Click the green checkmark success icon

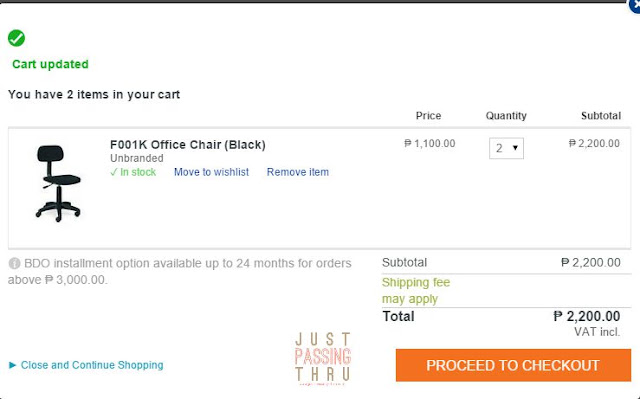(16, 38)
